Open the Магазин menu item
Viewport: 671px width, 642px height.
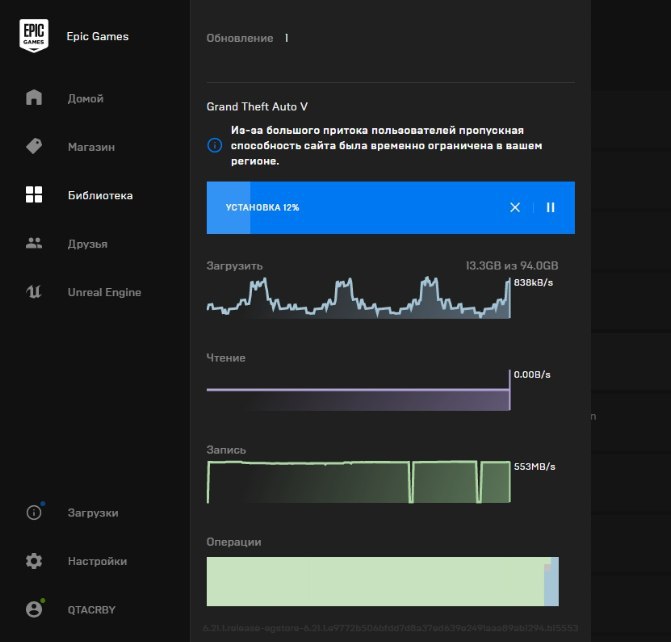tap(91, 147)
